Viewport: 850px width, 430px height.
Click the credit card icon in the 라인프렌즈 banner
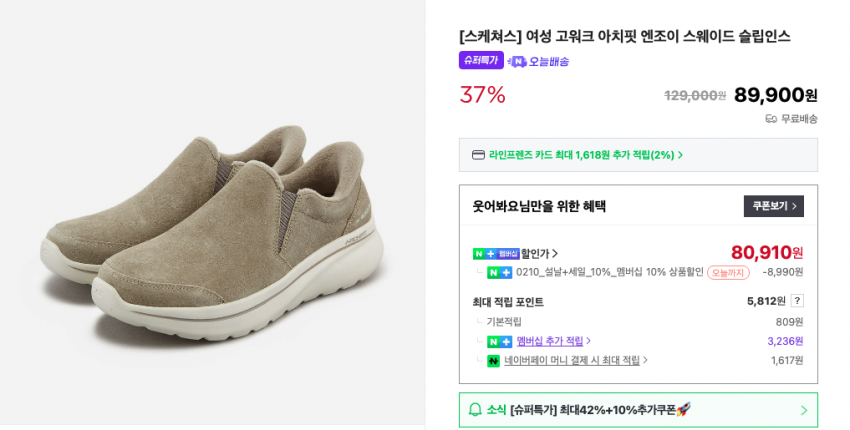coord(478,155)
